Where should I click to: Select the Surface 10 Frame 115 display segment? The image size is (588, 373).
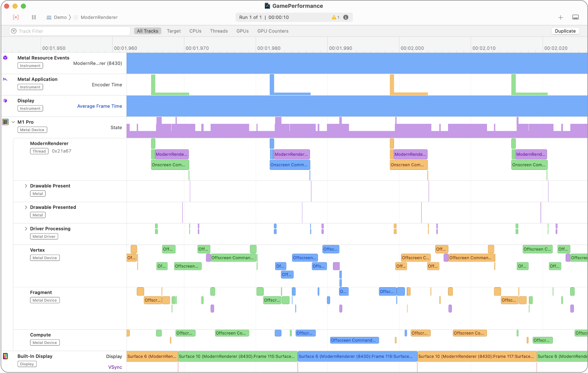[x=237, y=356]
